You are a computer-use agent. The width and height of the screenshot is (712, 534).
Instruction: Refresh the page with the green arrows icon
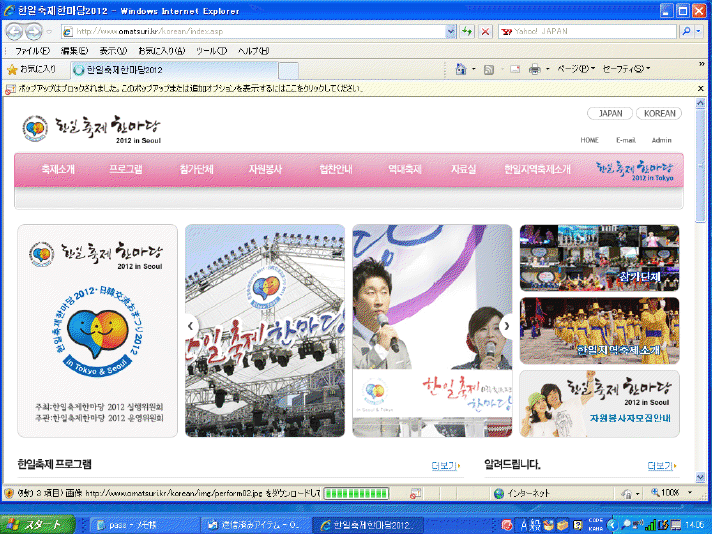[466, 31]
